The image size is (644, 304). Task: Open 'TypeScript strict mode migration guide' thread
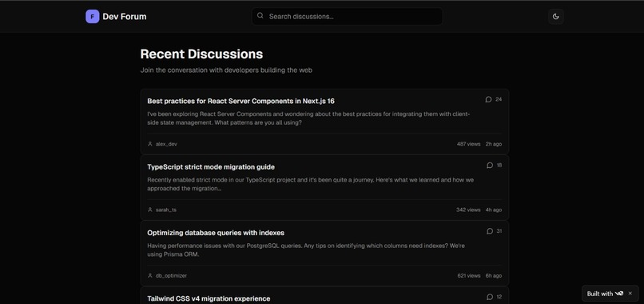tap(211, 166)
